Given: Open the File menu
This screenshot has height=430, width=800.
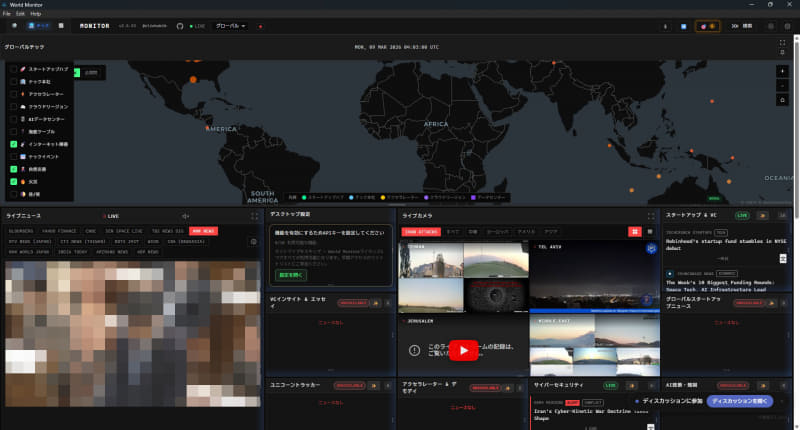Looking at the screenshot, I should coord(7,14).
